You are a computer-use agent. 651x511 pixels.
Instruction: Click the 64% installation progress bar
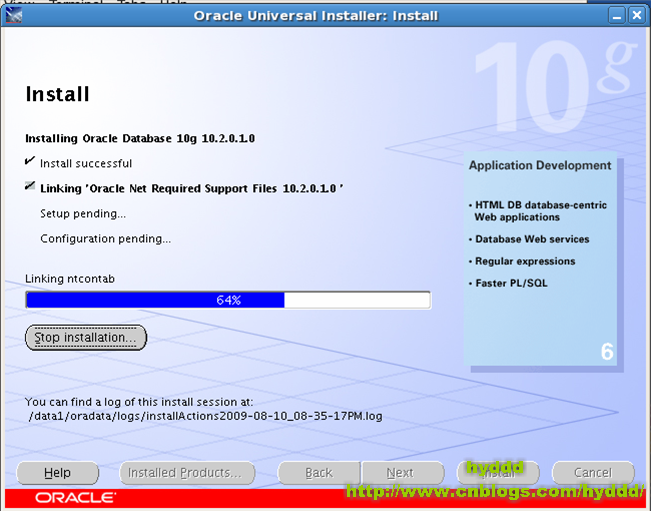coord(228,300)
